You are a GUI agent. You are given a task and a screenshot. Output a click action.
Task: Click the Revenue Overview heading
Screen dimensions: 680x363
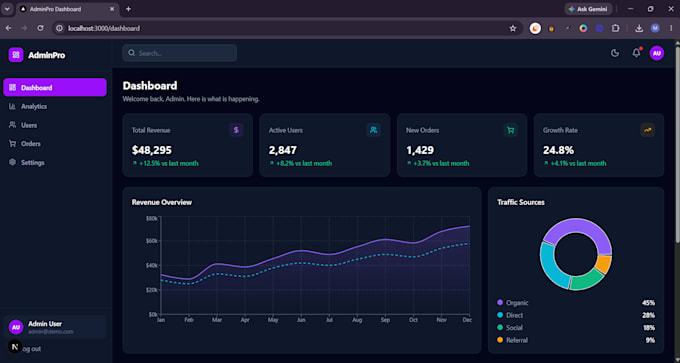tap(162, 202)
